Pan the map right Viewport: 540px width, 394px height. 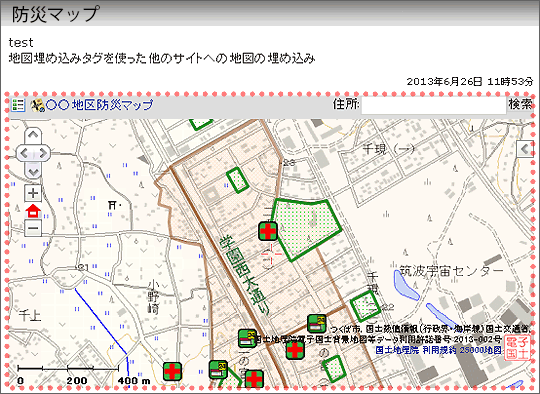pyautogui.click(x=43, y=153)
